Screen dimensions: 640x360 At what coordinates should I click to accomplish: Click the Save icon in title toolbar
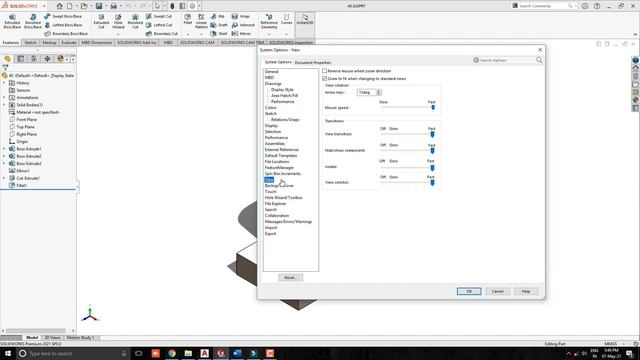point(99,6)
